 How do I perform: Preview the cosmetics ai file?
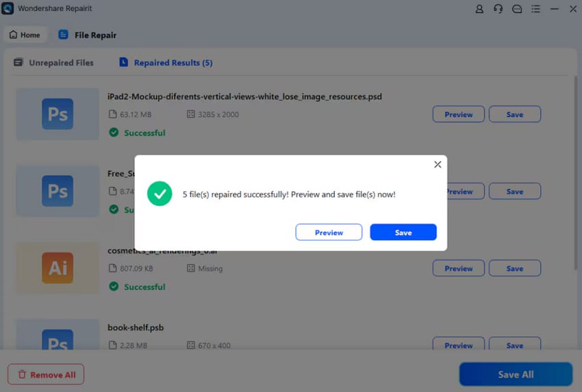point(458,268)
